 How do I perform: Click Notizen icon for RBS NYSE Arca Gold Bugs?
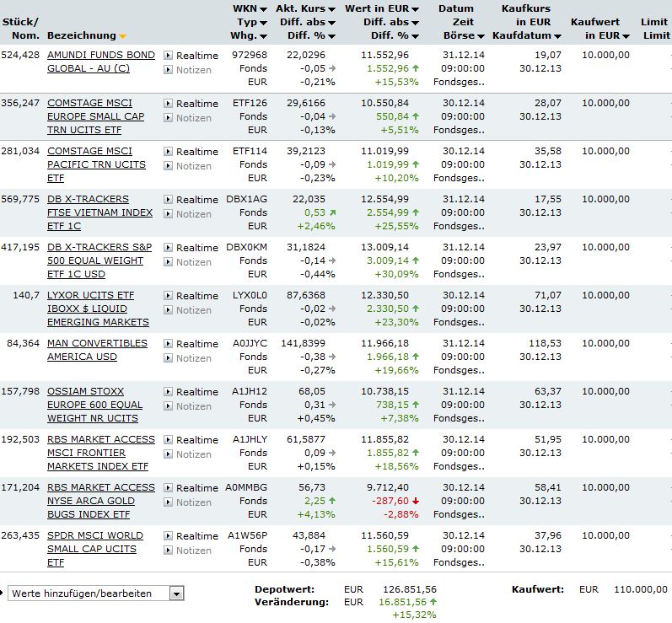[169, 502]
